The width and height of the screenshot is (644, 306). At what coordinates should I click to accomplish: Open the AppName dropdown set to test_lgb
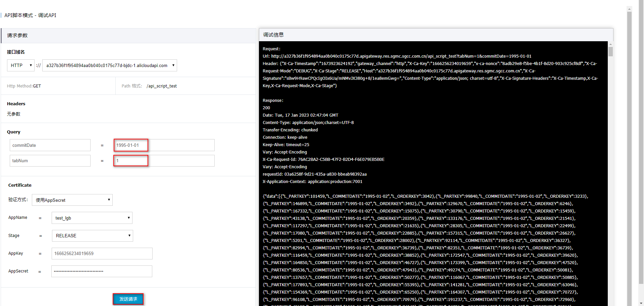tap(92, 218)
